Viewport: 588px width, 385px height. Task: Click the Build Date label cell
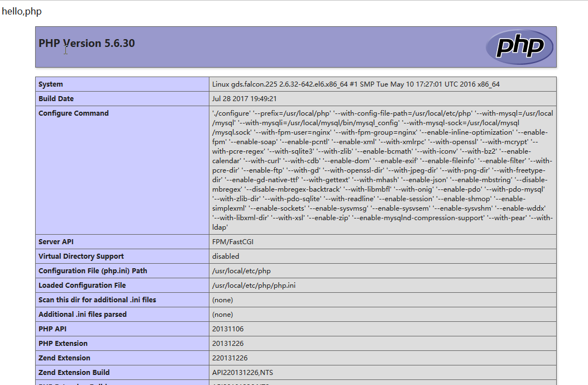point(56,99)
